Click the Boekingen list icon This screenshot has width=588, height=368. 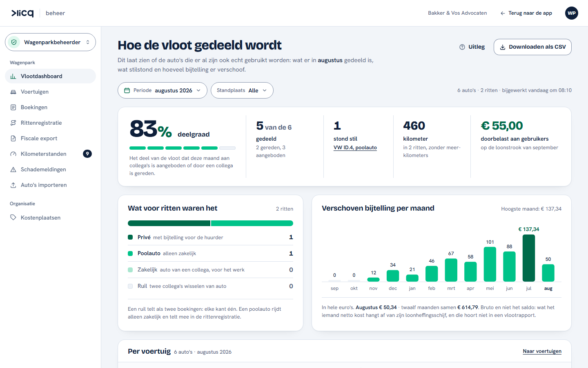(13, 107)
